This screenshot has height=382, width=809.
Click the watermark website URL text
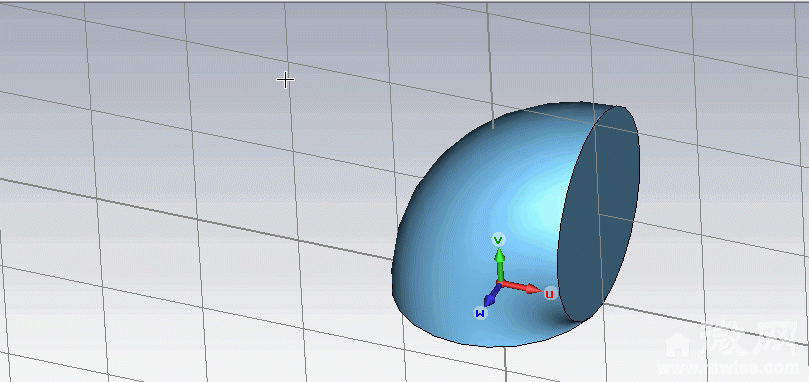733,369
